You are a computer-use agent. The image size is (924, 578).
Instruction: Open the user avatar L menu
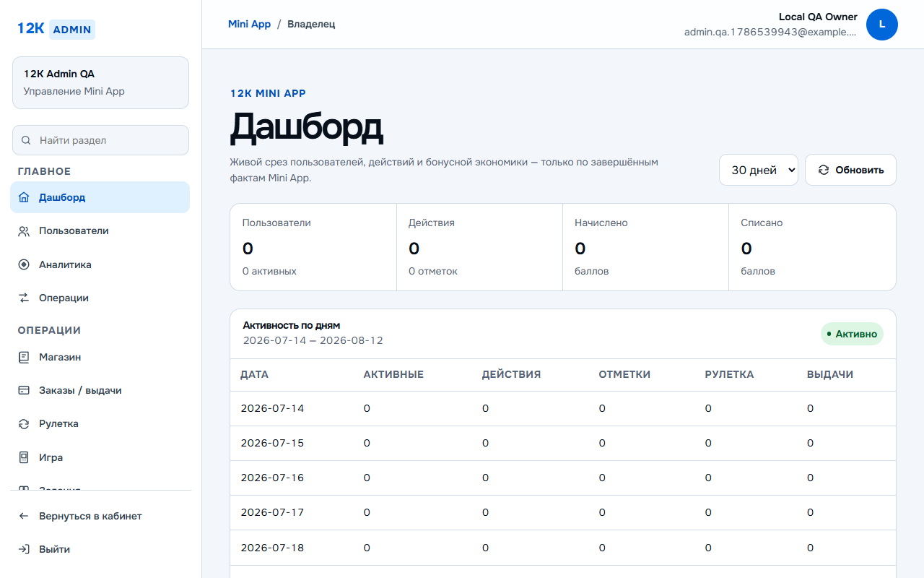pyautogui.click(x=882, y=25)
